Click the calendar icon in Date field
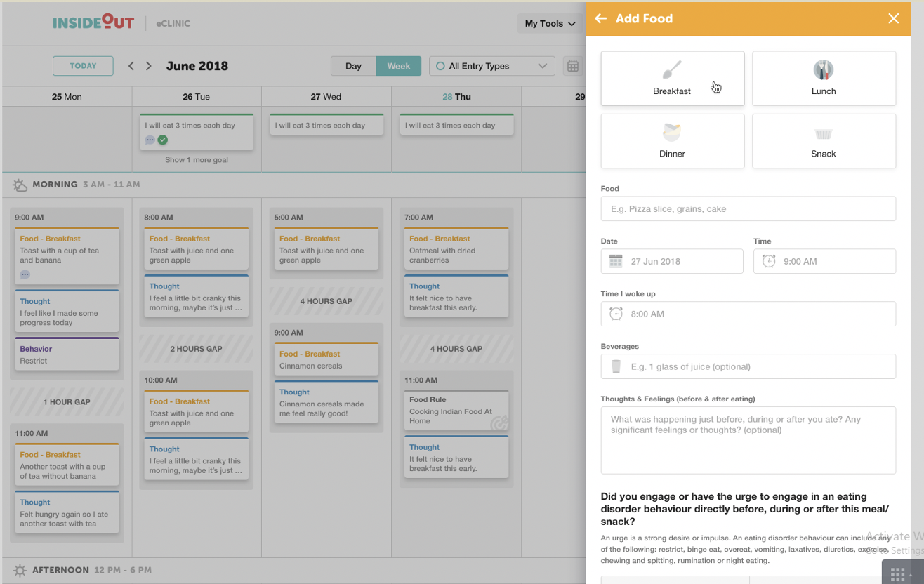 (x=616, y=261)
